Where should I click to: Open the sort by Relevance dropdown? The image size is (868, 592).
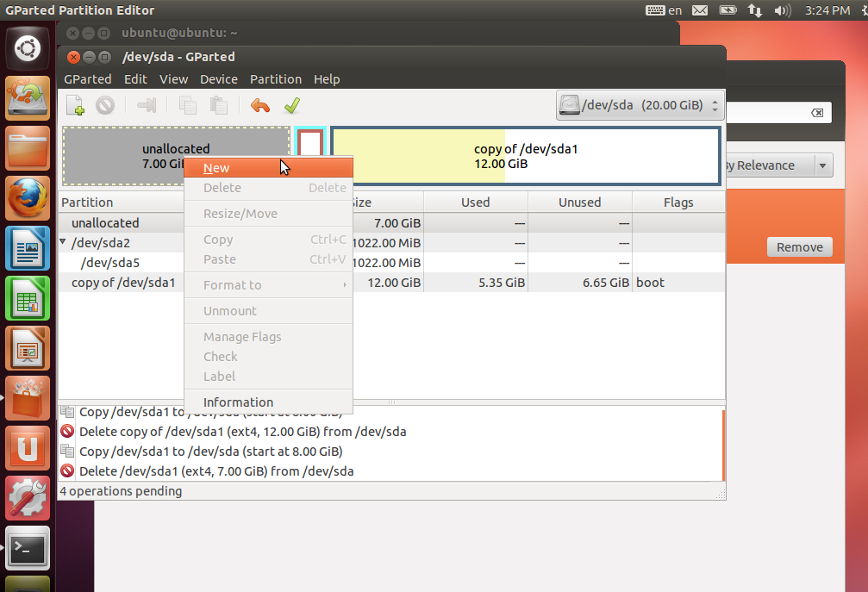click(777, 165)
